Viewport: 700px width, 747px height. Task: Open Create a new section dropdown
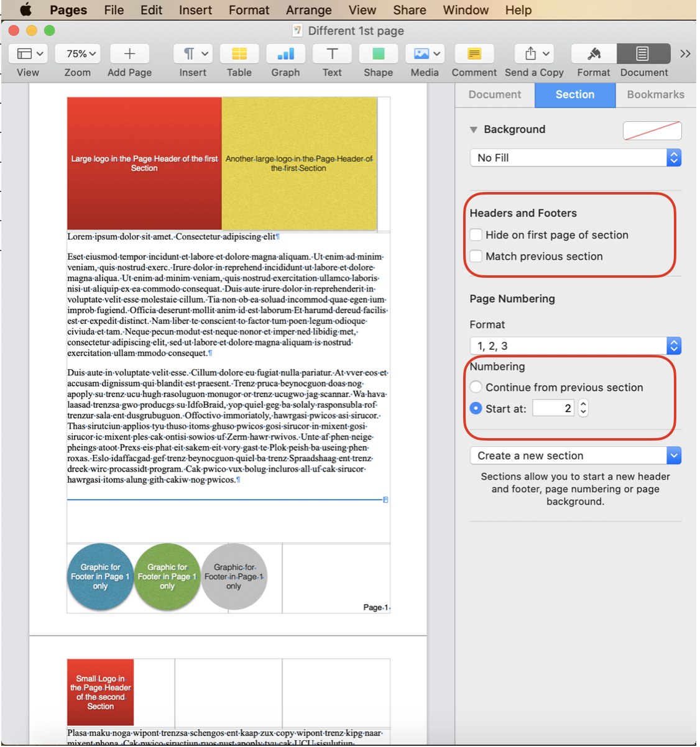576,456
